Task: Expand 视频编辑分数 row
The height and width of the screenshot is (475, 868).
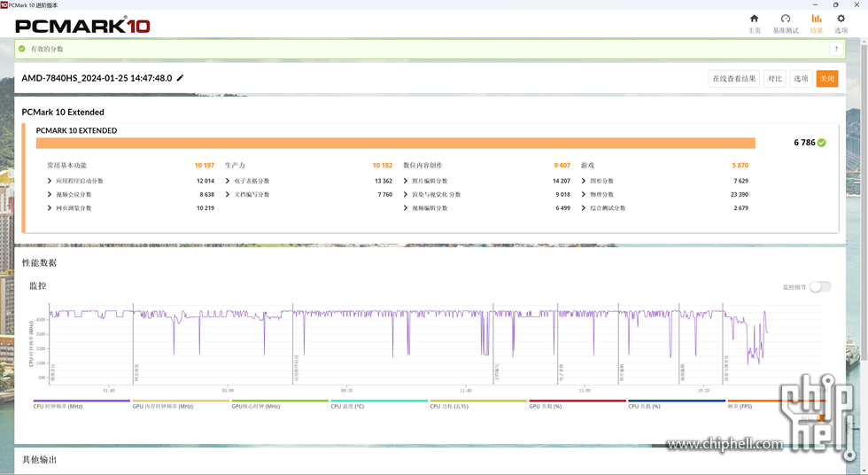Action: tap(406, 208)
